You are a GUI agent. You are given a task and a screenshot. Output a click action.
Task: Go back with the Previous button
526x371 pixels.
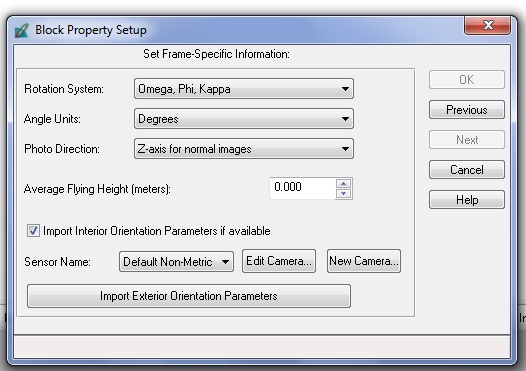(x=467, y=110)
